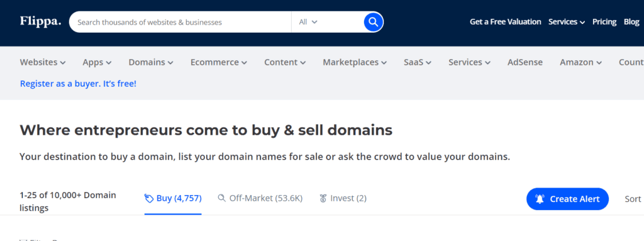Open the Apps dropdown menu
The height and width of the screenshot is (241, 644).
tap(97, 62)
